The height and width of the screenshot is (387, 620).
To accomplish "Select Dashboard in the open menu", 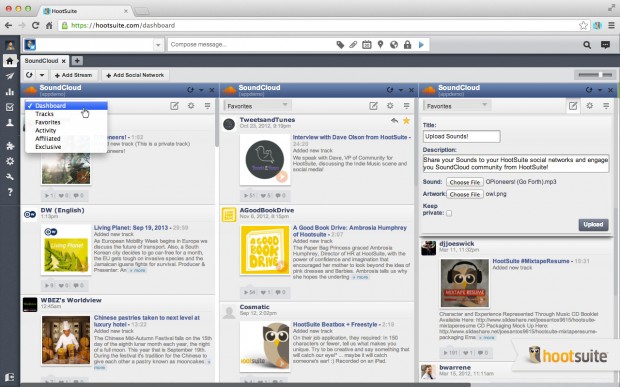I will 66,106.
